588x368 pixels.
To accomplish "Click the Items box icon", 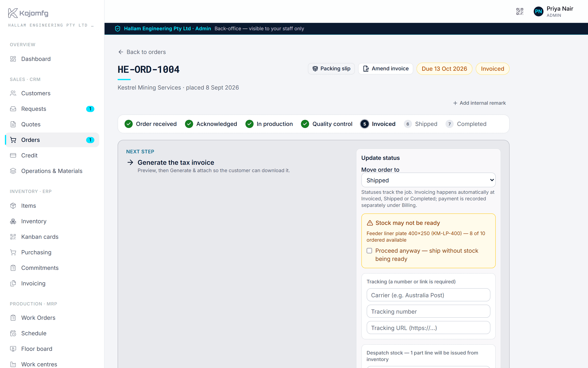I will pos(13,206).
